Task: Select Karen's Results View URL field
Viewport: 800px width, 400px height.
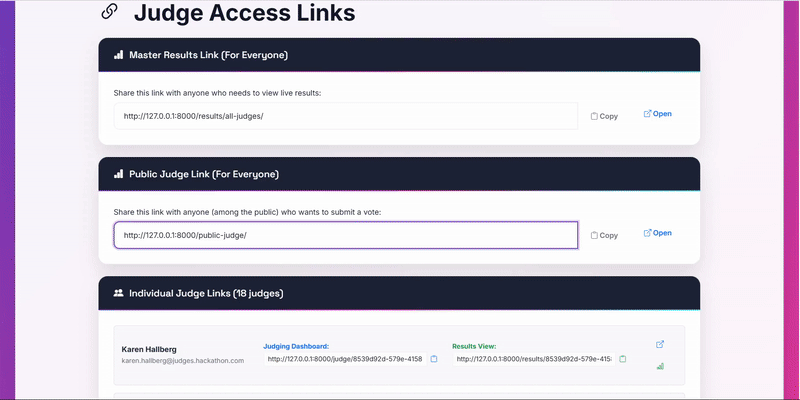Action: point(533,359)
